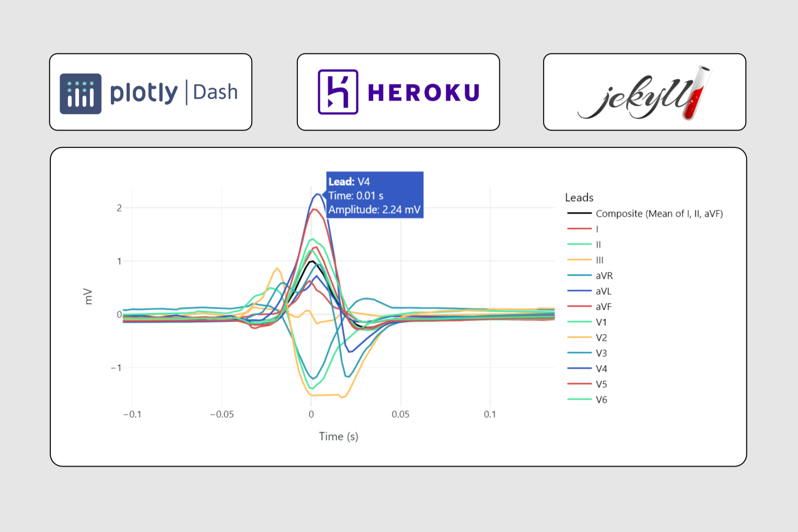The image size is (798, 532).
Task: Hide lead V2 by clicking its legend entry
Action: [x=601, y=338]
